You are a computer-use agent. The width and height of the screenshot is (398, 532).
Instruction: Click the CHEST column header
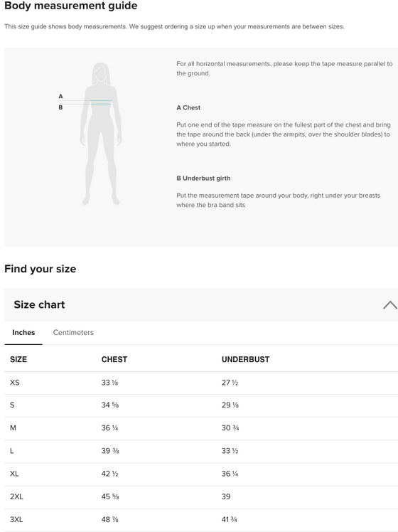[114, 360]
